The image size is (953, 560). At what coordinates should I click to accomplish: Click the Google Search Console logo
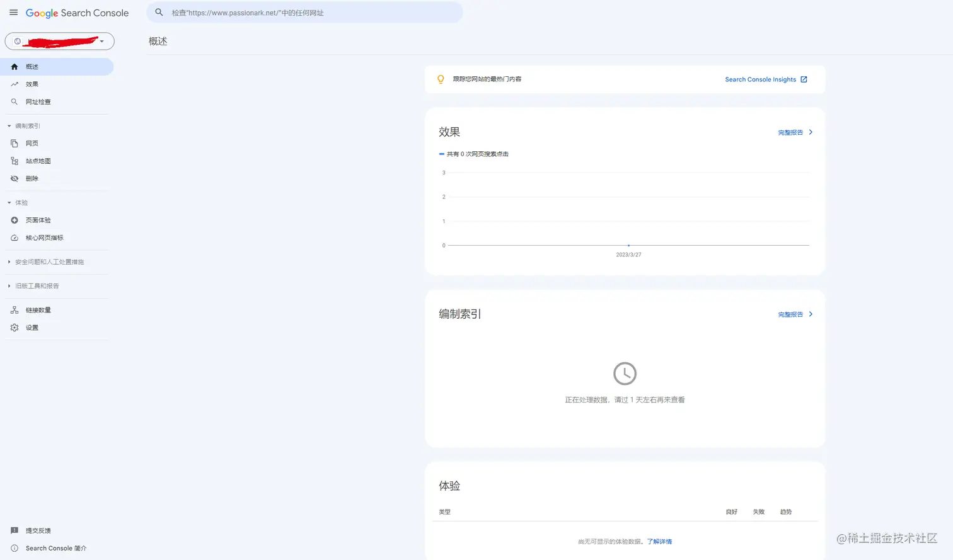click(x=77, y=13)
